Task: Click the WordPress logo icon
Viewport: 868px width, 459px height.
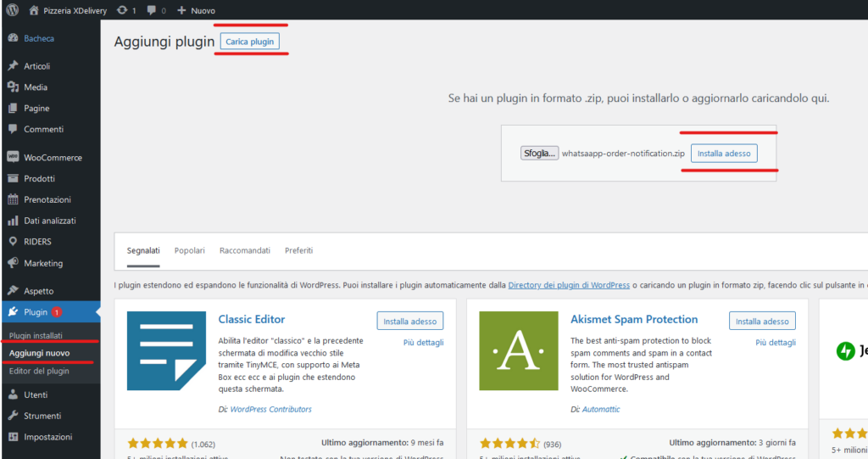Action: pyautogui.click(x=12, y=10)
